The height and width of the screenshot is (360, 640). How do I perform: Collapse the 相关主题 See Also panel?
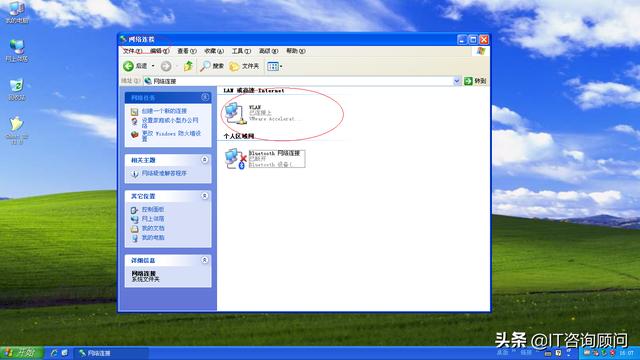click(205, 160)
